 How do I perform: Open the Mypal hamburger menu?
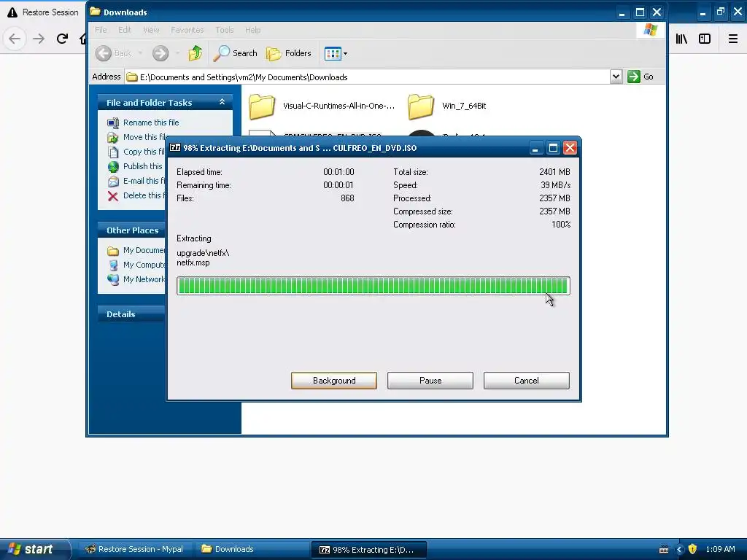733,39
